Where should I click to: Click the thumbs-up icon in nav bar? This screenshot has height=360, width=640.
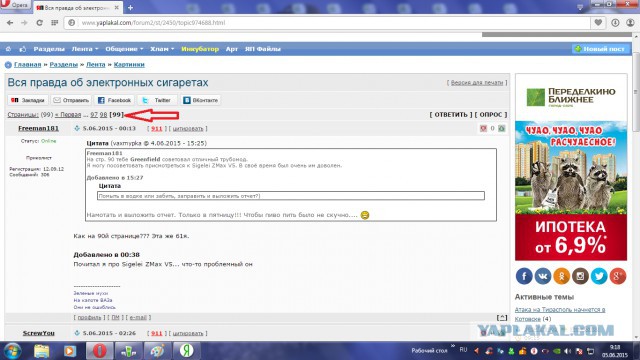[23, 49]
